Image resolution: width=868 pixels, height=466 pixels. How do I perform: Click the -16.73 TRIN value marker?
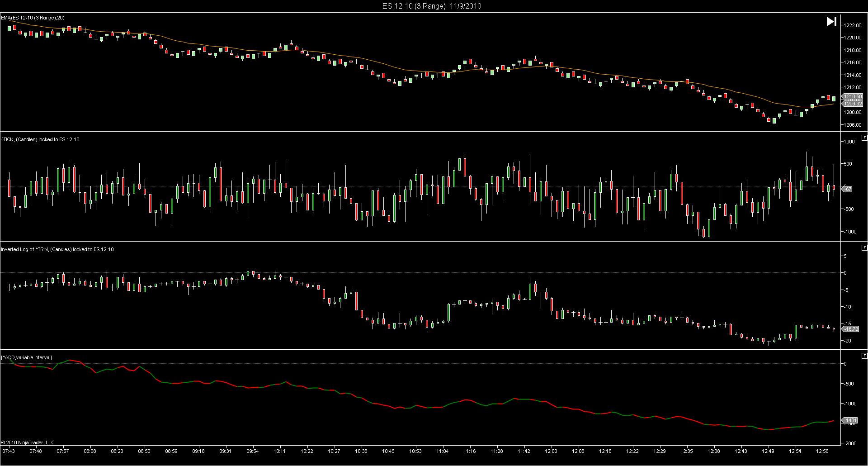(851, 329)
